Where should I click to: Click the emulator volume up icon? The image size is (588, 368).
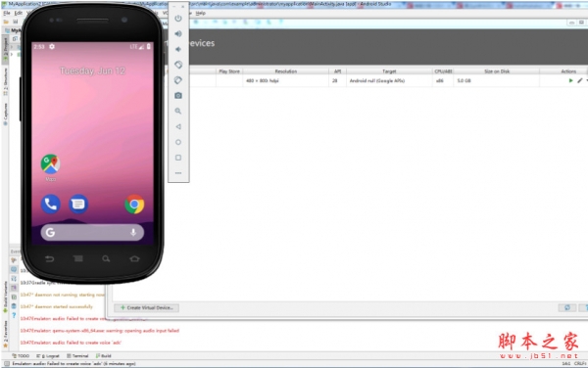178,33
